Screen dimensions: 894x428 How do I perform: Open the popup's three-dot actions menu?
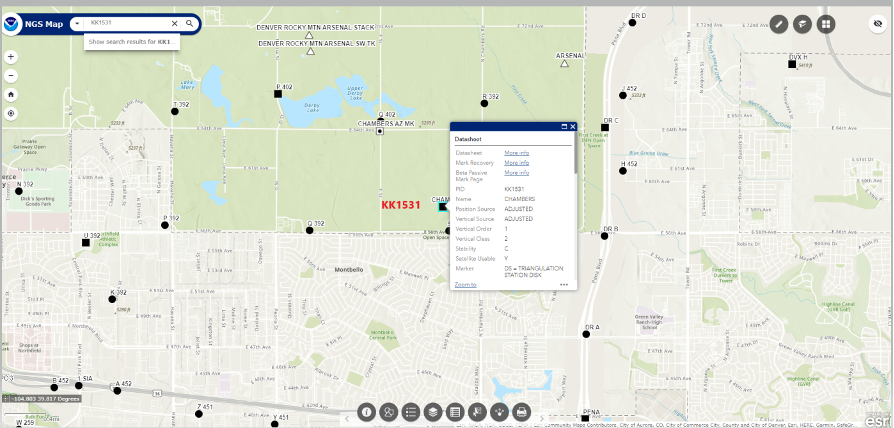[x=564, y=285]
